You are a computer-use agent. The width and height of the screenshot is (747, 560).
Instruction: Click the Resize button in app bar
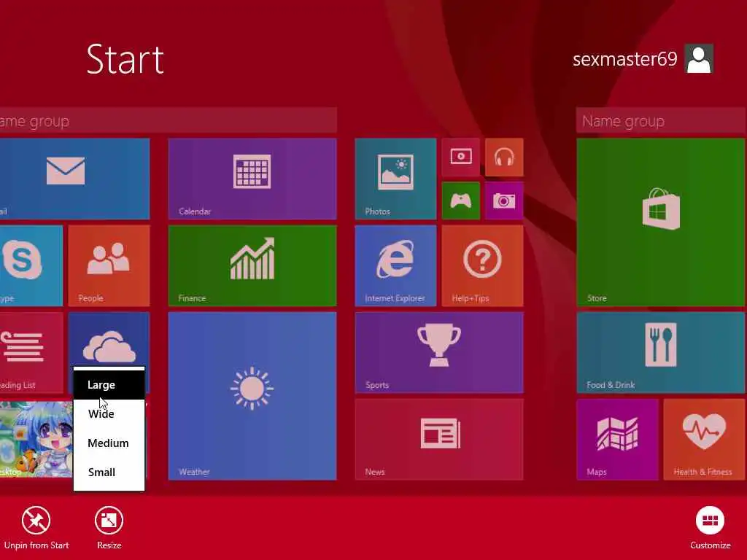click(x=109, y=528)
